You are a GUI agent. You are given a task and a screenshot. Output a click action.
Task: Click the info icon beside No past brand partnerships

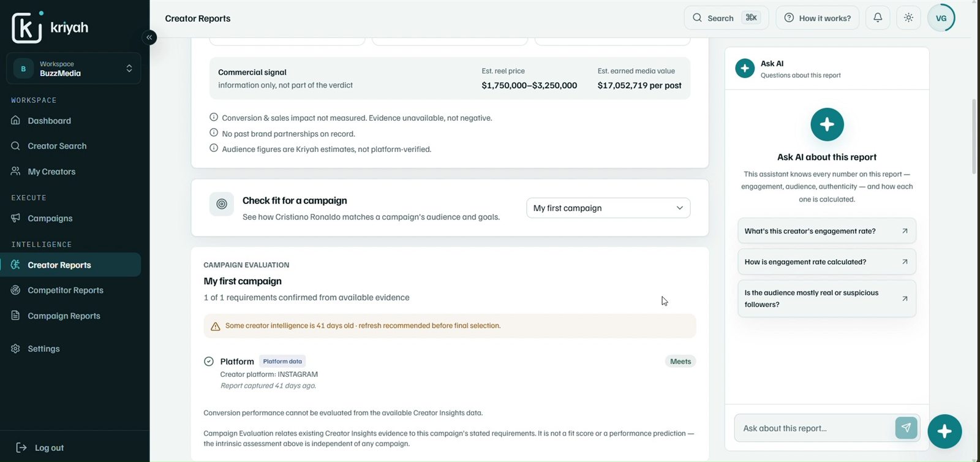click(x=214, y=132)
